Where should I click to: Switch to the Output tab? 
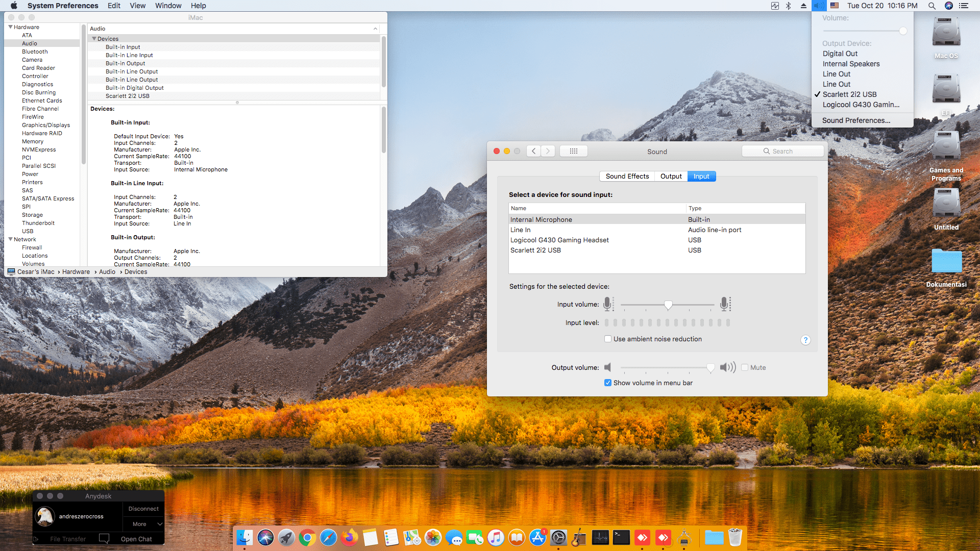point(671,176)
